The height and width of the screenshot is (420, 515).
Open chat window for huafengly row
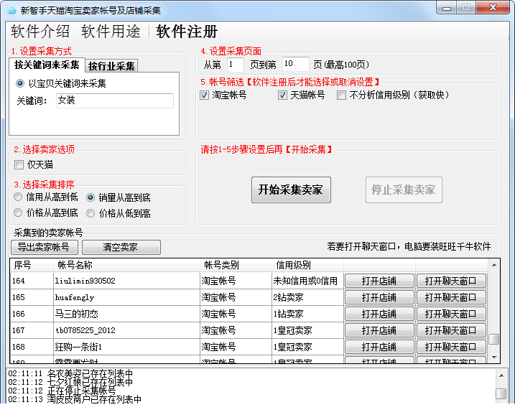451,297
